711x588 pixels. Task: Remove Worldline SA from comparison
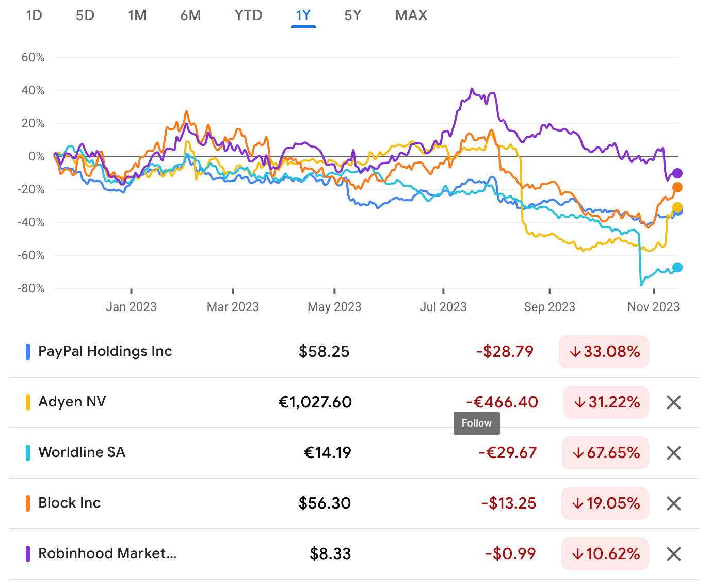[x=674, y=453]
